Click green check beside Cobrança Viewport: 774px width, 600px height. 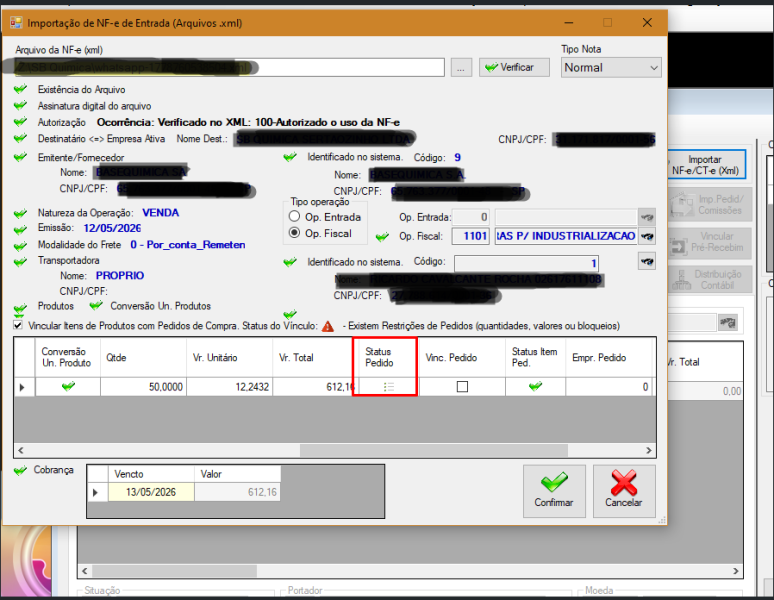[x=20, y=470]
